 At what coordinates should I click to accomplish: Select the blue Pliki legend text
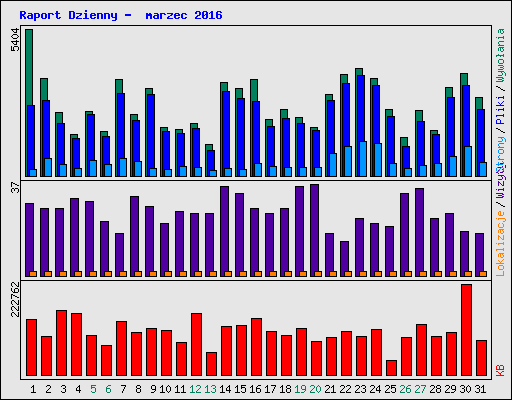(500, 110)
